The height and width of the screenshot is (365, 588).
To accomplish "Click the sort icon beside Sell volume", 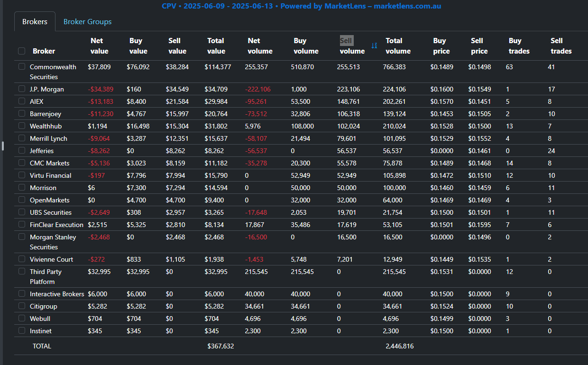I will pyautogui.click(x=374, y=46).
